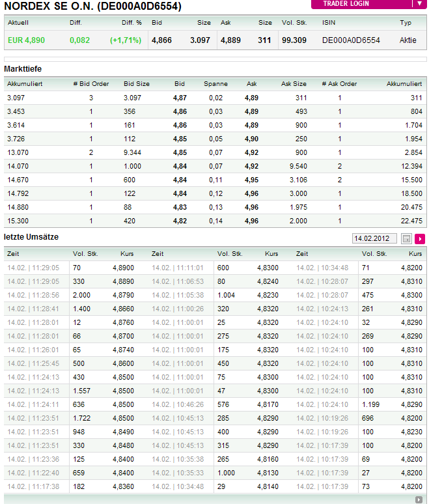This screenshot has height=504, width=429.
Task: Click the trade price 4,8660
Action: [x=123, y=309]
